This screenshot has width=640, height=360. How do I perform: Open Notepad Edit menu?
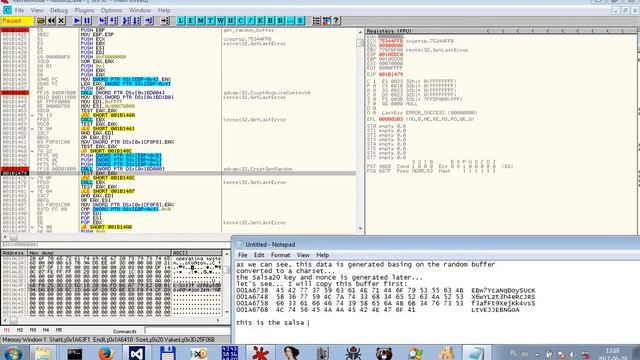point(259,255)
